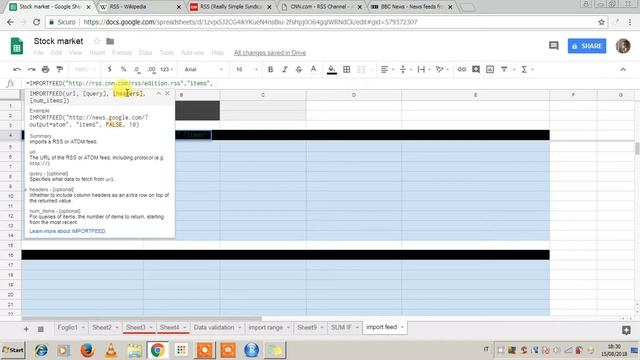Decrease decimal places icon
This screenshot has height=360, width=640.
(137, 69)
